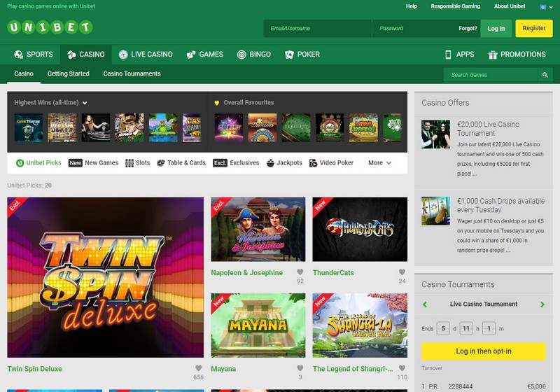This screenshot has height=392, width=560.
Task: Favourite Legend of Shangri-La with the heart
Action: pyautogui.click(x=402, y=368)
